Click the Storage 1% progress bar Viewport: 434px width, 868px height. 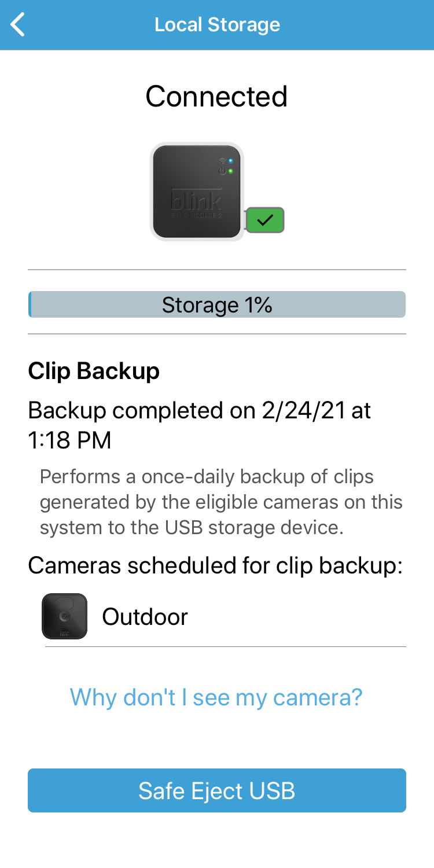click(217, 304)
